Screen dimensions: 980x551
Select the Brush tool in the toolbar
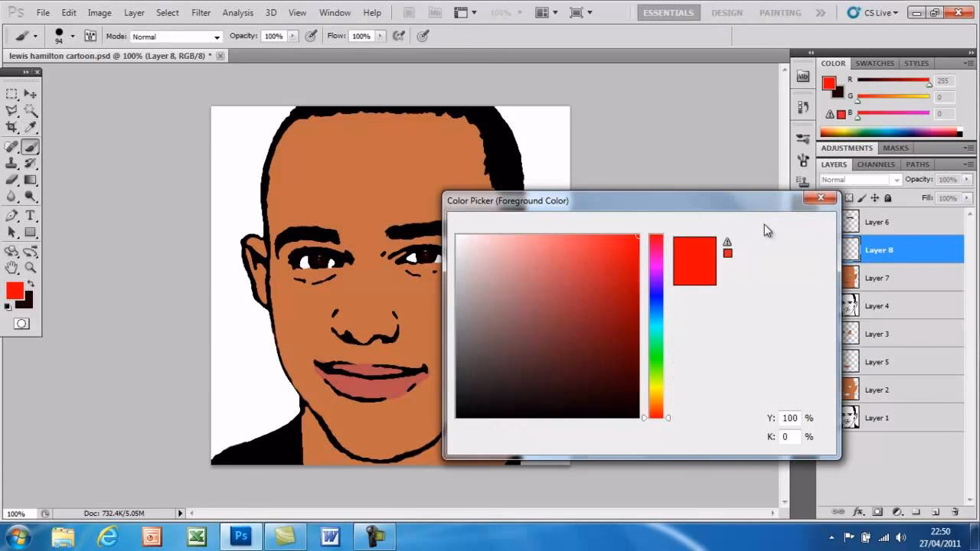(x=31, y=146)
